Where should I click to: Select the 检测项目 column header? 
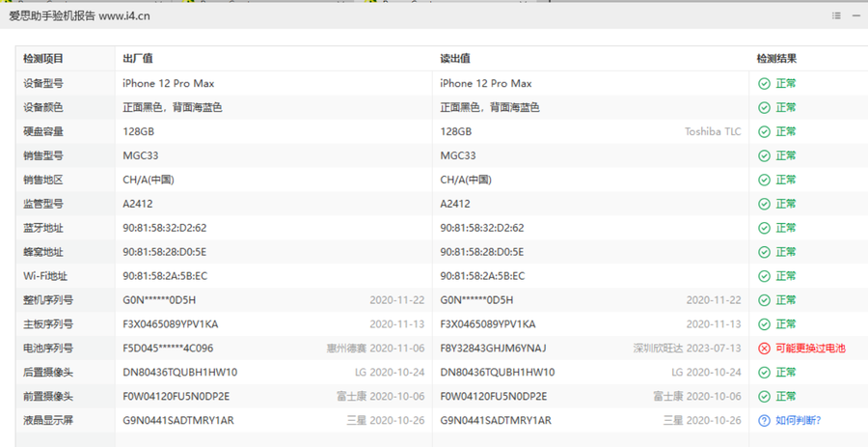click(43, 59)
